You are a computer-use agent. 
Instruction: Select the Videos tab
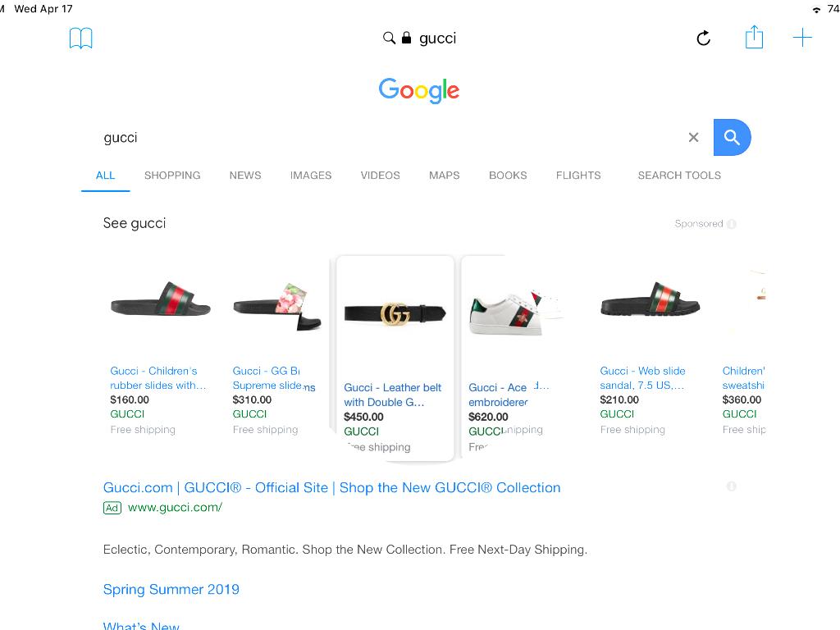(x=380, y=176)
